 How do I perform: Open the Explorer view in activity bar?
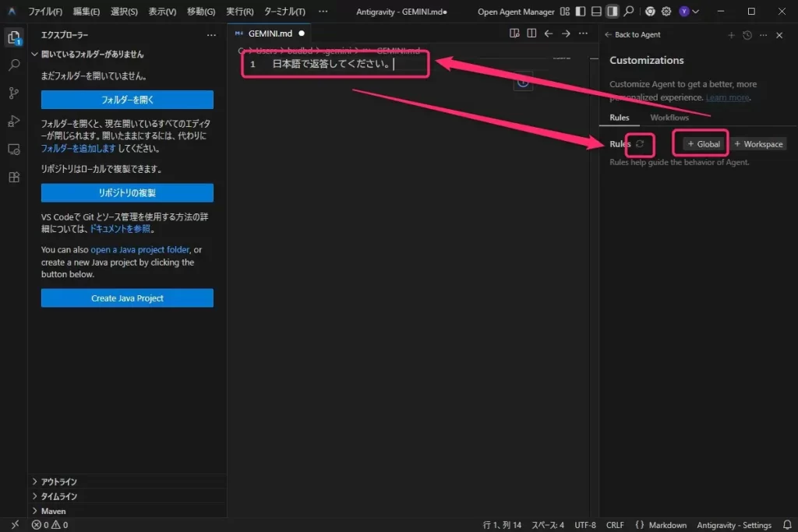[x=14, y=37]
